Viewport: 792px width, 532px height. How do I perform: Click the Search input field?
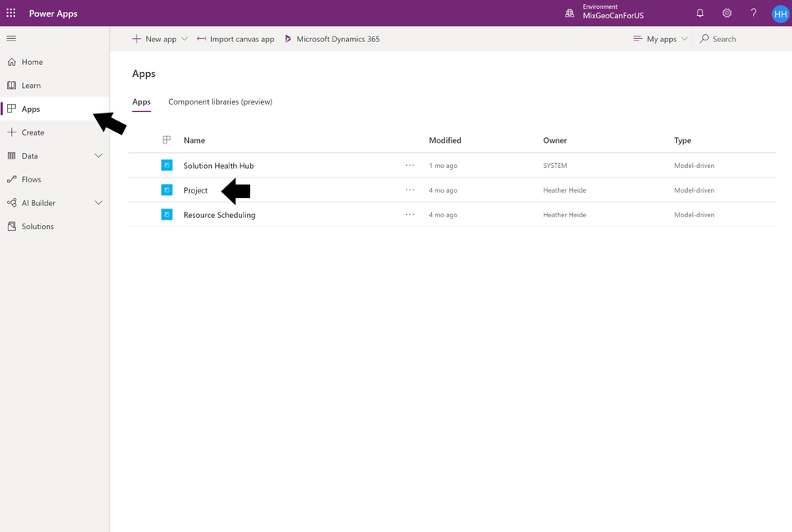coord(743,39)
